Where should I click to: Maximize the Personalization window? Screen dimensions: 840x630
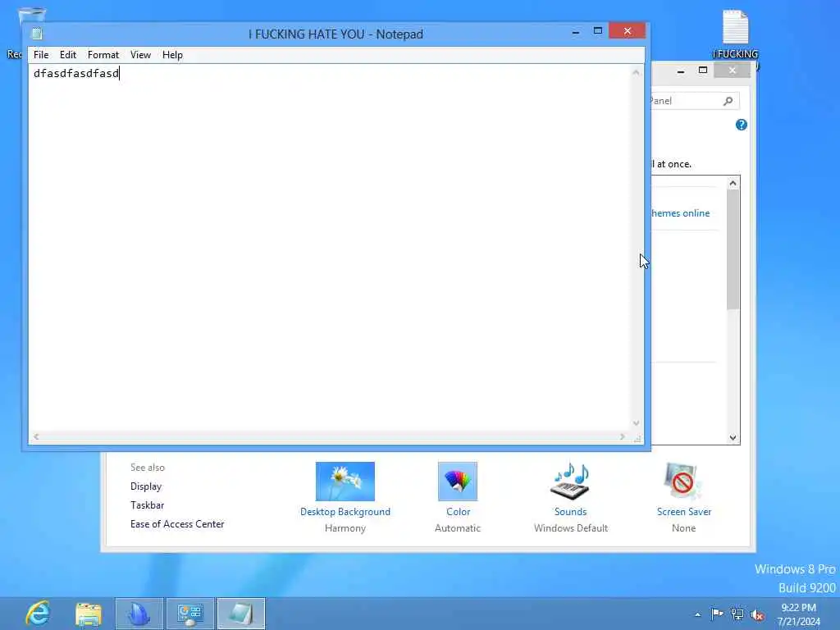pos(703,71)
